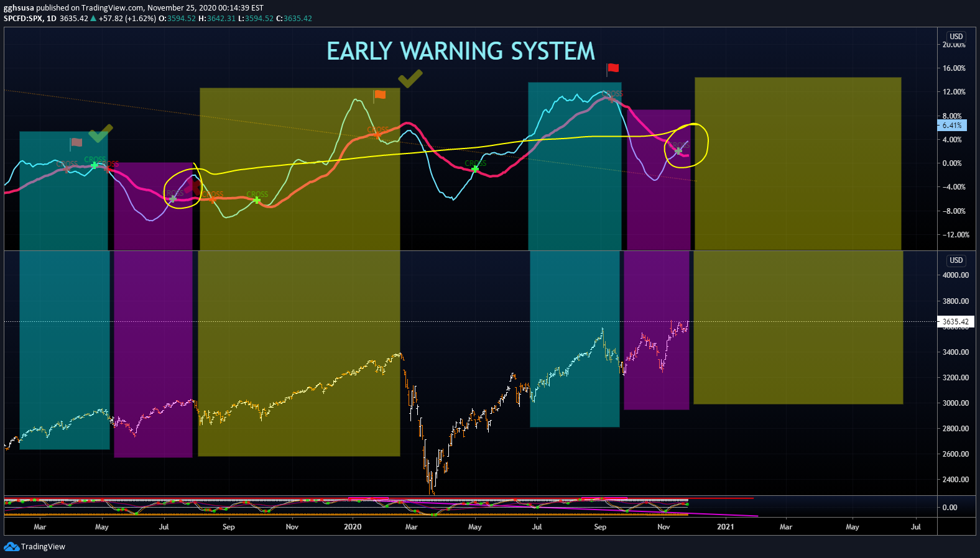The width and height of the screenshot is (980, 558).
Task: Open the TradingView logo at bottom left
Action: [35, 547]
